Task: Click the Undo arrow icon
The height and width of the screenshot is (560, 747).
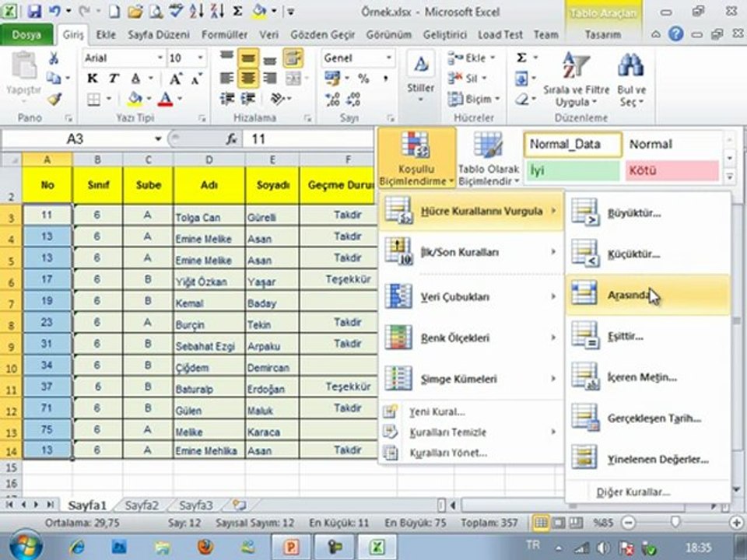Action: [x=54, y=11]
